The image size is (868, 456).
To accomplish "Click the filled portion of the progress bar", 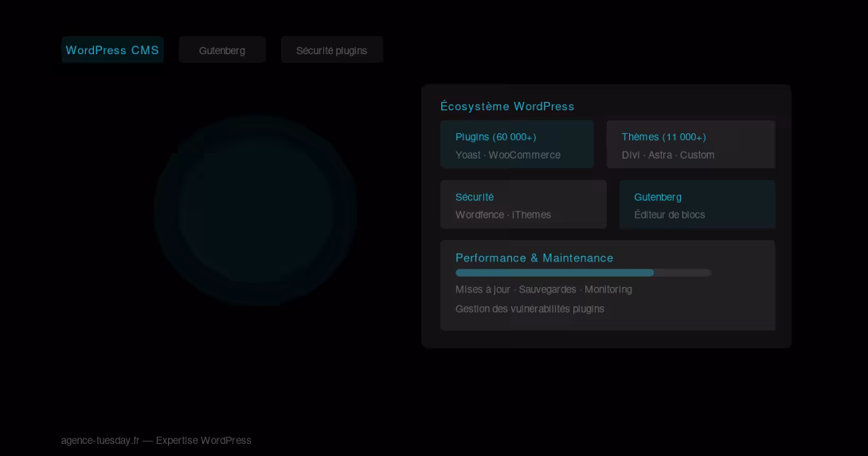I will pyautogui.click(x=554, y=273).
